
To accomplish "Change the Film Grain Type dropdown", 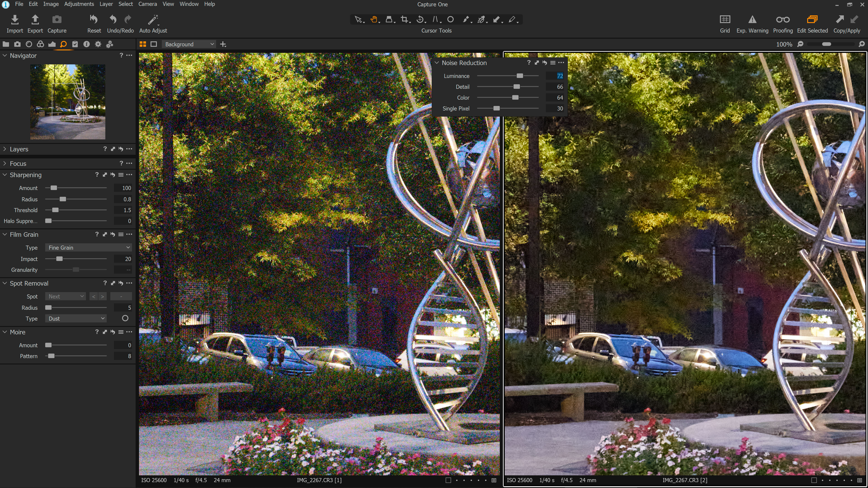I will 88,248.
